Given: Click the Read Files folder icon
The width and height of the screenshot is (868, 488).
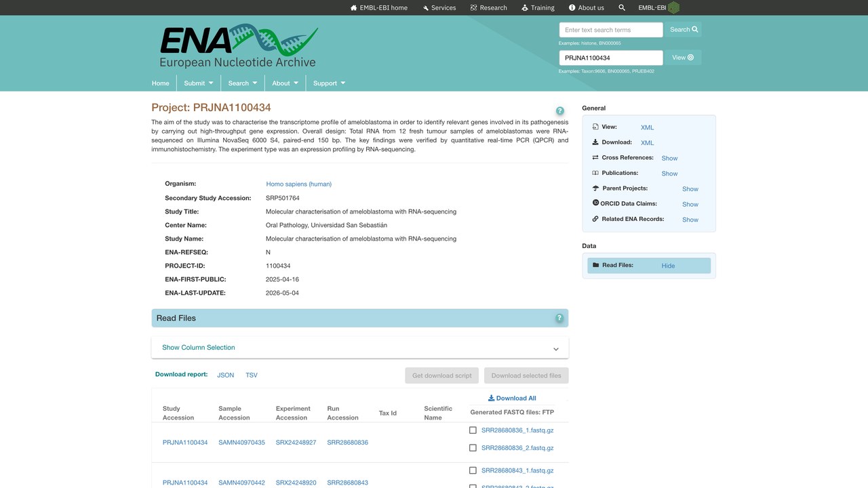Looking at the screenshot, I should (595, 265).
